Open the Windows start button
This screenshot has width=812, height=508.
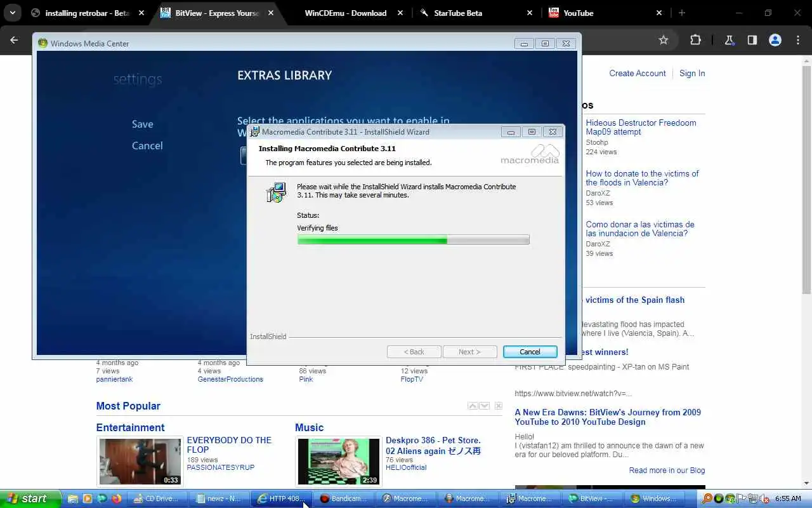click(30, 498)
